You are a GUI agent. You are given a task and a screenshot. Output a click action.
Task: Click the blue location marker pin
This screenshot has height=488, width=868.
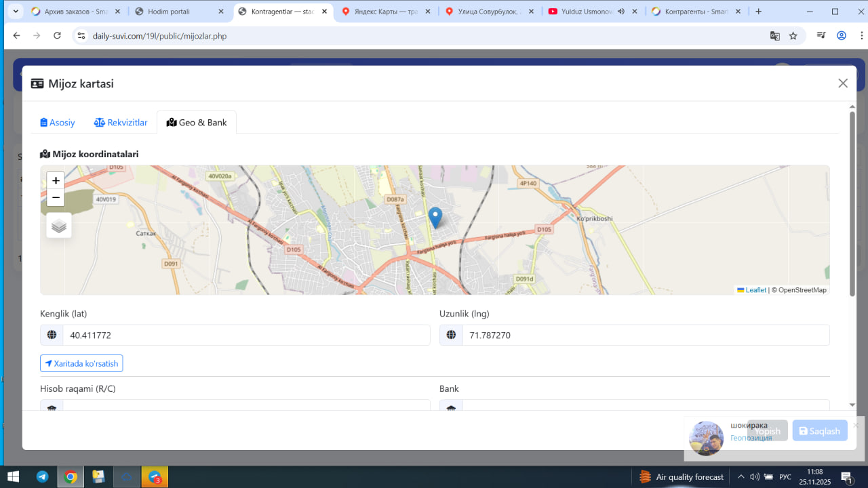(x=435, y=218)
